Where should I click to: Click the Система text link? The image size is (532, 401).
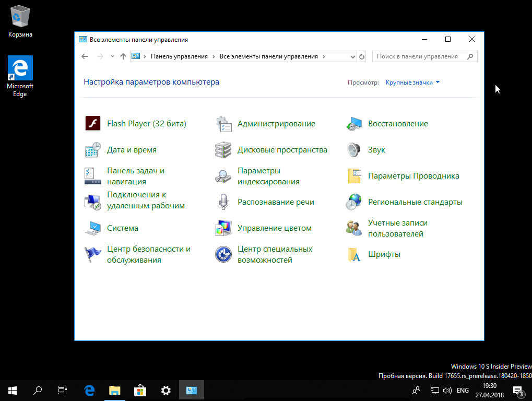(x=123, y=228)
